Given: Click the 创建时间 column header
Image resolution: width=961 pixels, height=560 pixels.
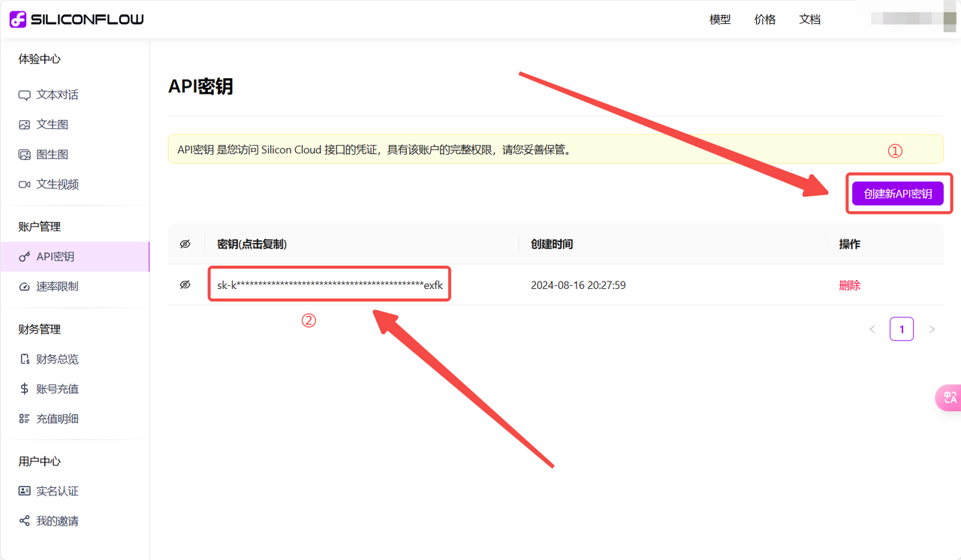Looking at the screenshot, I should click(552, 244).
